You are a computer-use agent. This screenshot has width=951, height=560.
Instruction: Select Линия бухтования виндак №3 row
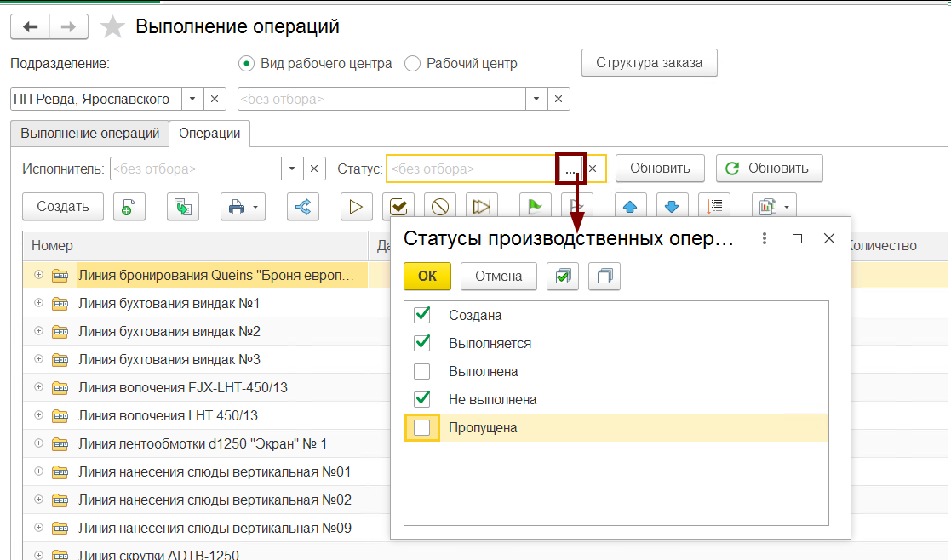[206, 359]
